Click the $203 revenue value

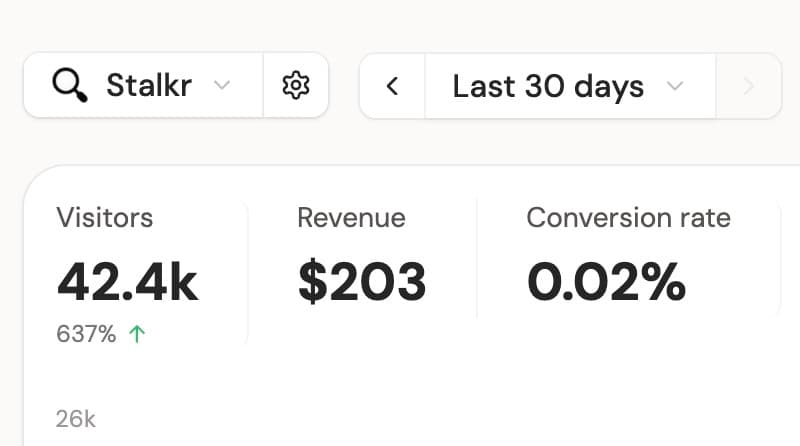362,282
